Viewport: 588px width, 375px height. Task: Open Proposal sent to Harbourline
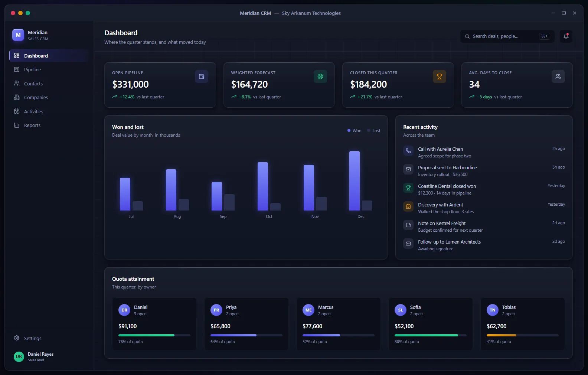(484, 171)
